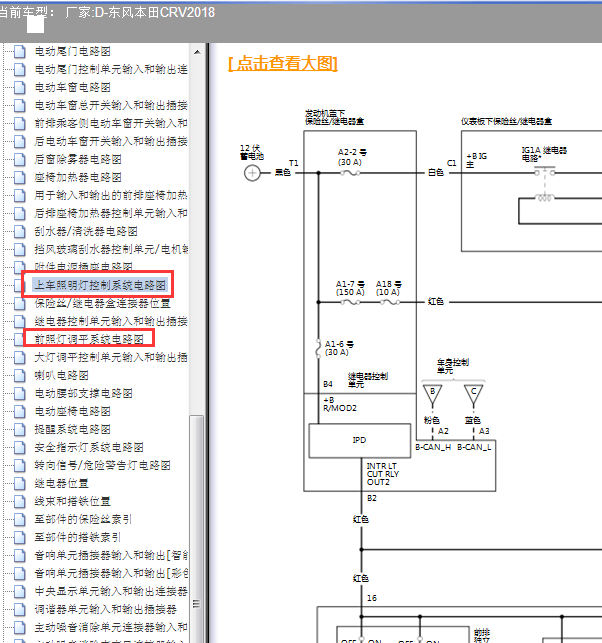The image size is (602, 643).
Task: Click document icon beside 喇叭电路图
Action: [x=19, y=375]
